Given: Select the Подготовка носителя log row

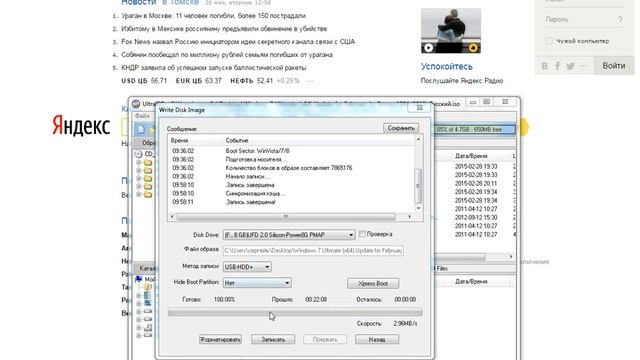Looking at the screenshot, I should coord(292,160).
